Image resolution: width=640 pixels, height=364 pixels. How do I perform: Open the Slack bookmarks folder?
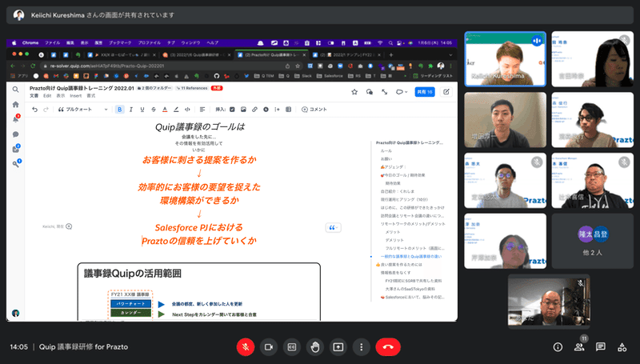tap(303, 76)
